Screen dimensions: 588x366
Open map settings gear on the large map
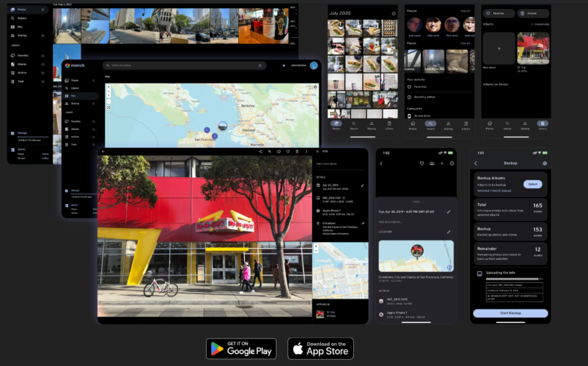315,87
